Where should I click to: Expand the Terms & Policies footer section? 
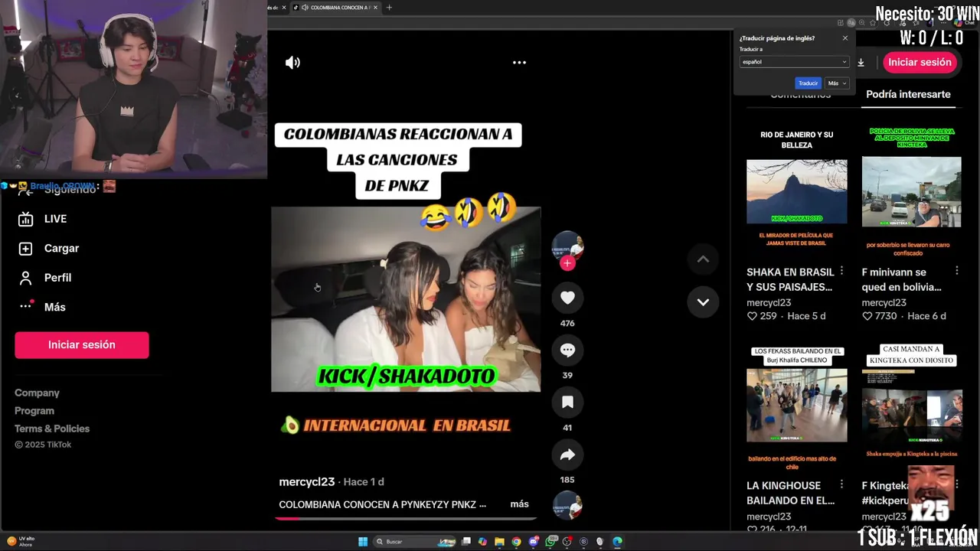52,429
